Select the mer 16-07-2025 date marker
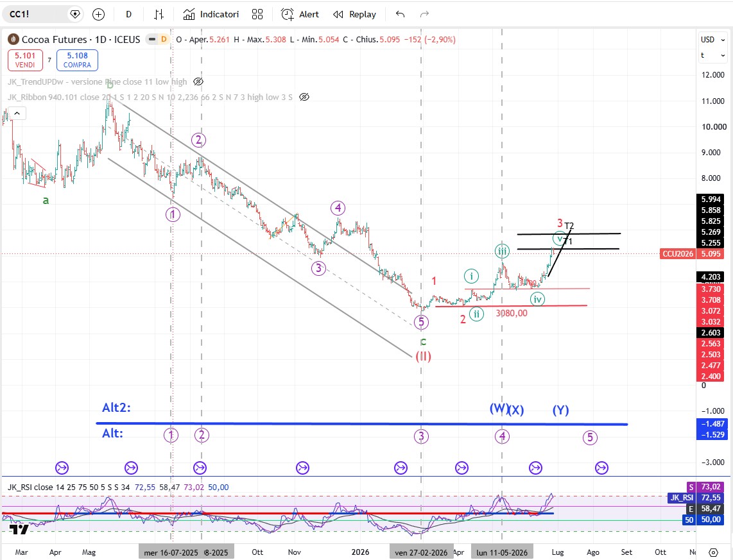The width and height of the screenshot is (733, 560). (x=171, y=552)
